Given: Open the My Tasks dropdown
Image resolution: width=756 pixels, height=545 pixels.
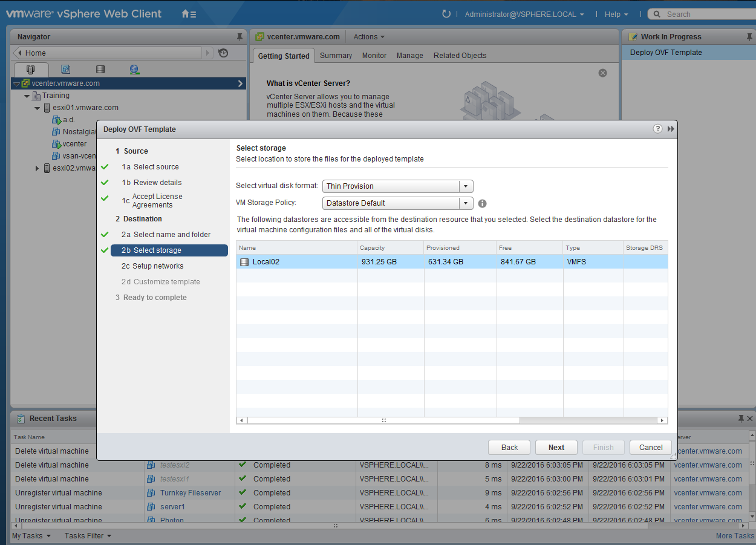Looking at the screenshot, I should coord(31,536).
